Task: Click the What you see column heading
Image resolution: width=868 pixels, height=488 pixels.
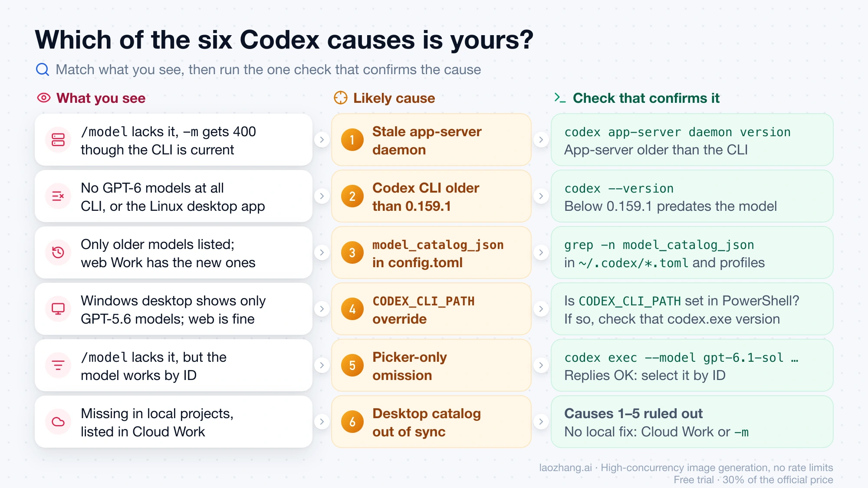Action: tap(101, 98)
